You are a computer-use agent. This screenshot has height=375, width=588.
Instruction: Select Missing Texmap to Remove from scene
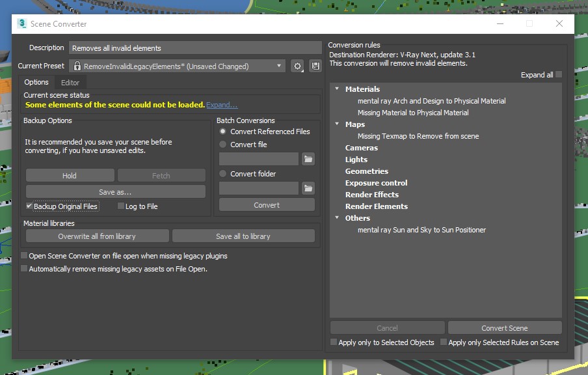pyautogui.click(x=418, y=136)
